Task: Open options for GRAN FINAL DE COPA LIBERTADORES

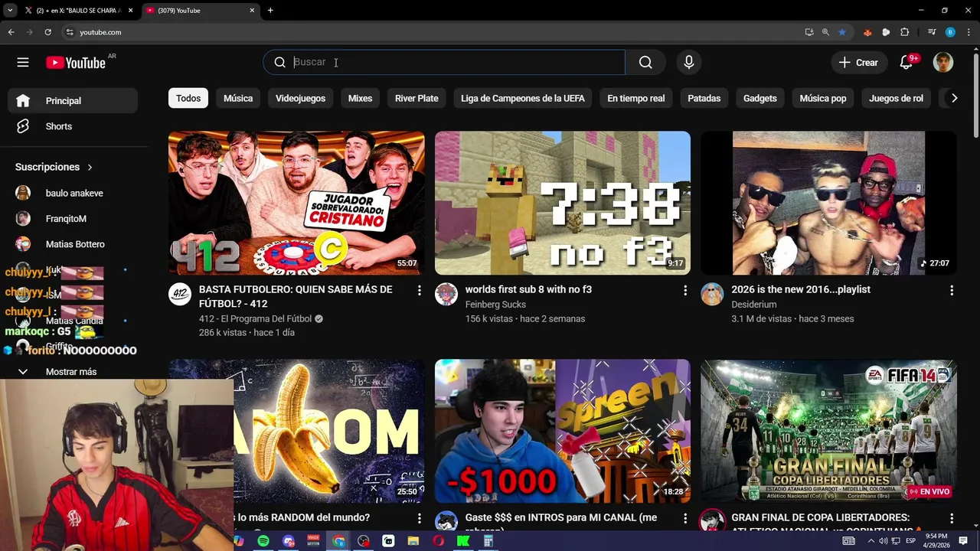Action: point(952,519)
